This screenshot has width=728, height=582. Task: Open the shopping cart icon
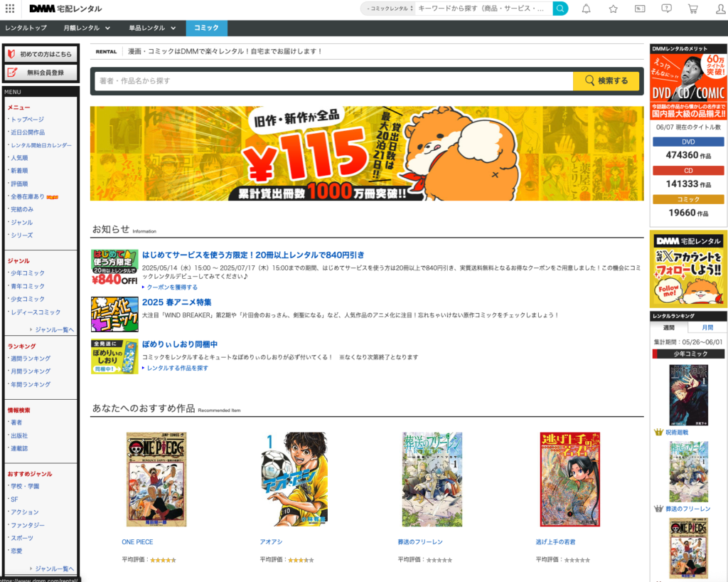[x=692, y=9]
